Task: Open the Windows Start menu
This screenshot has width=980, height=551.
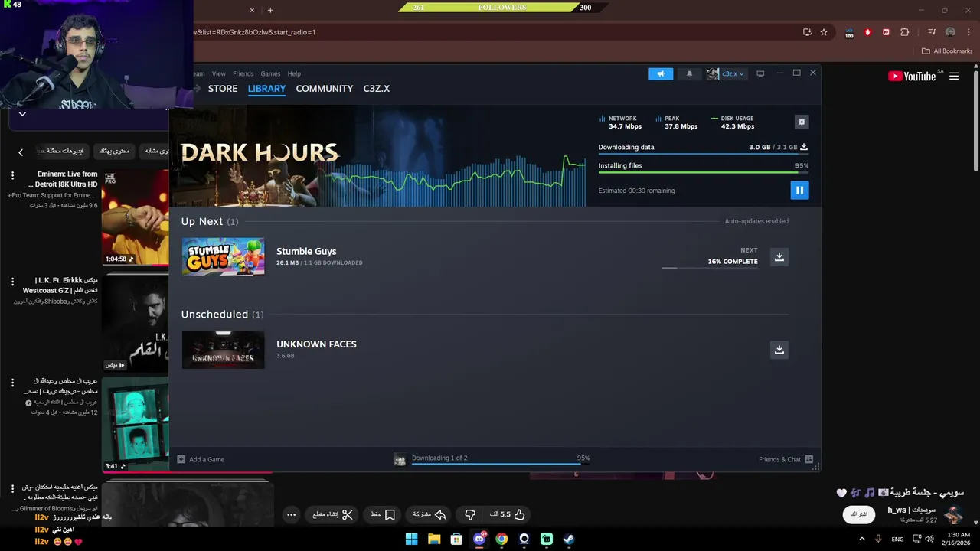Action: [411, 539]
